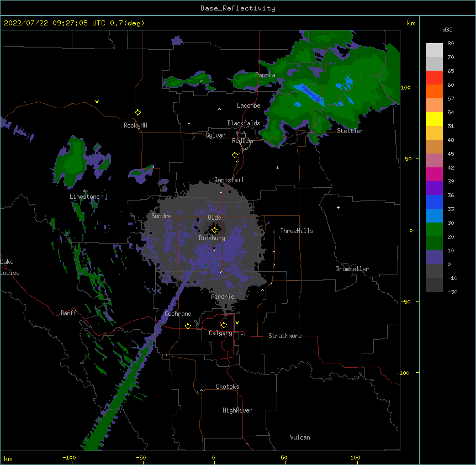Click the RockyMH label on the map
476x465 pixels.
tap(135, 125)
